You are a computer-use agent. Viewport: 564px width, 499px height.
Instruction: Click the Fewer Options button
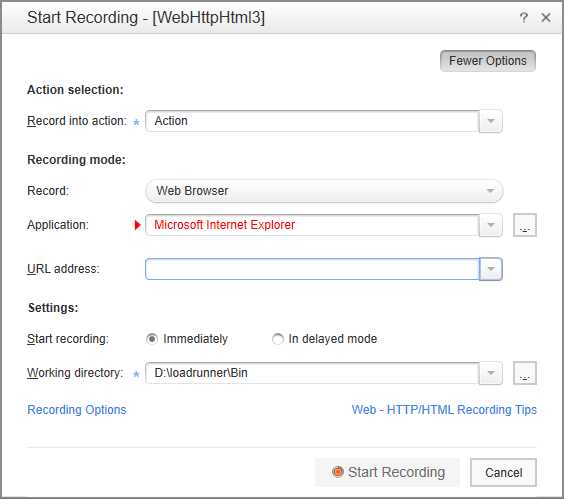pos(487,61)
